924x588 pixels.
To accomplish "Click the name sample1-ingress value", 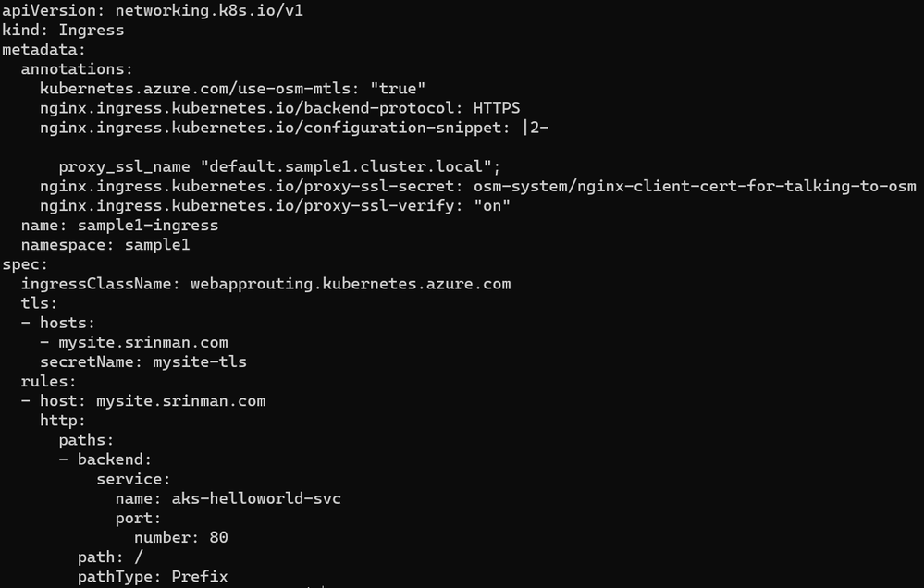I will (148, 225).
